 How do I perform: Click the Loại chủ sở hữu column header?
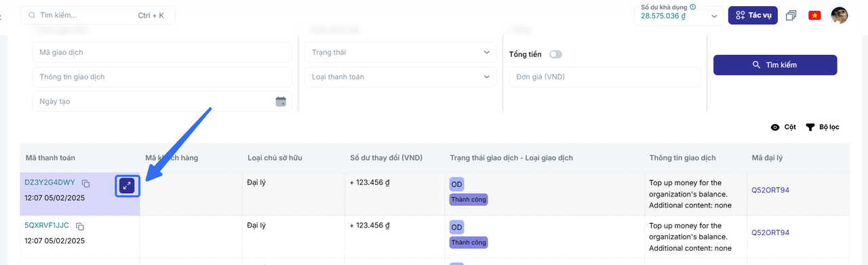(275, 158)
